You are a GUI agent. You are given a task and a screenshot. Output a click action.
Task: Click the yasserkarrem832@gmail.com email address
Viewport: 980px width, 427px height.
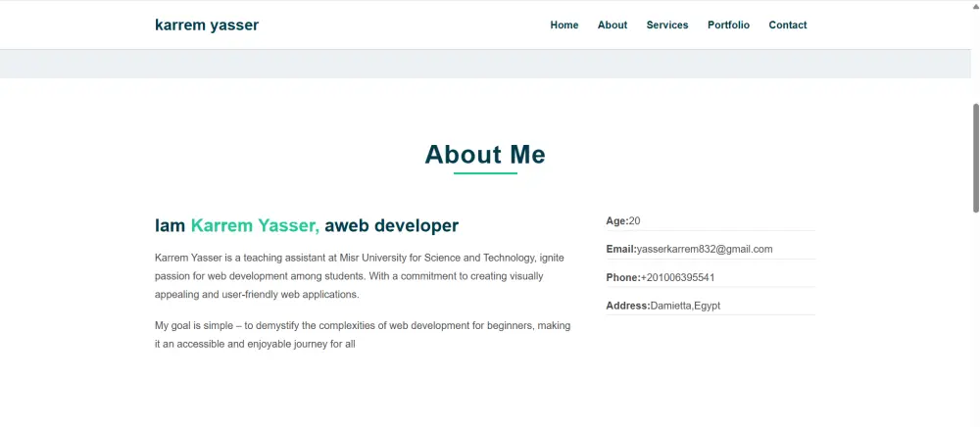pyautogui.click(x=705, y=250)
